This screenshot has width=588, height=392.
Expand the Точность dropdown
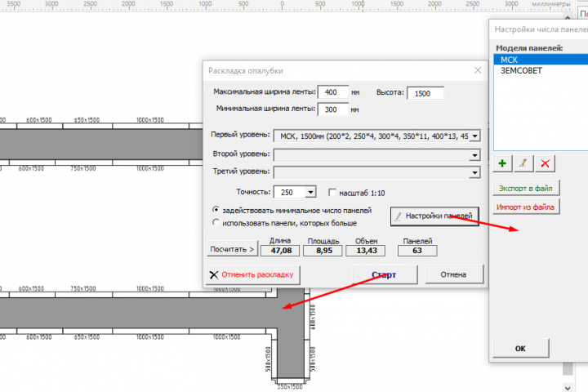(x=310, y=192)
